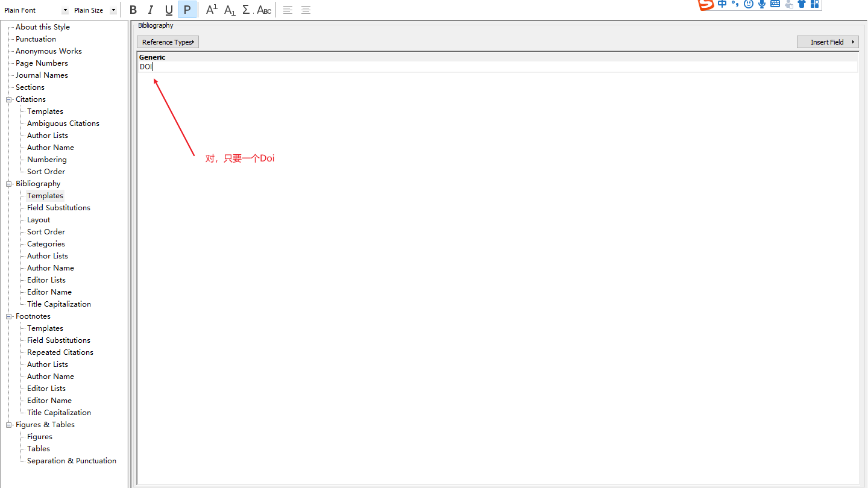This screenshot has width=868, height=488.
Task: Click the left align icon
Action: point(288,10)
